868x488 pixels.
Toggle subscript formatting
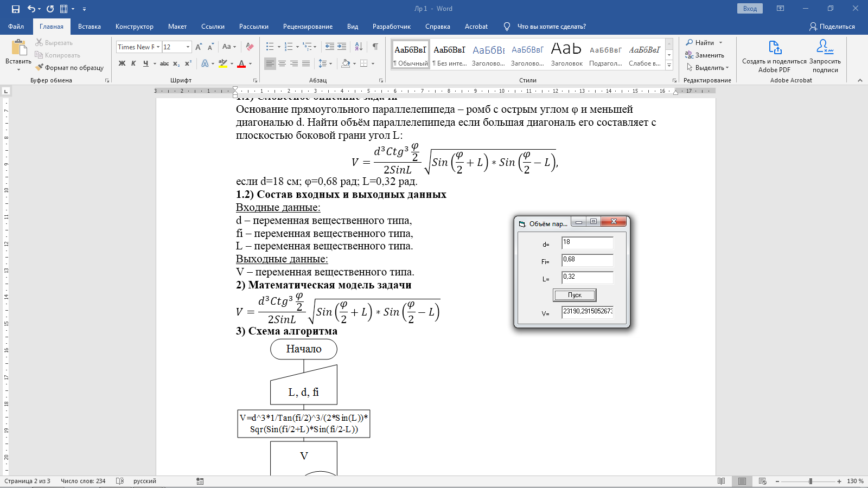176,63
